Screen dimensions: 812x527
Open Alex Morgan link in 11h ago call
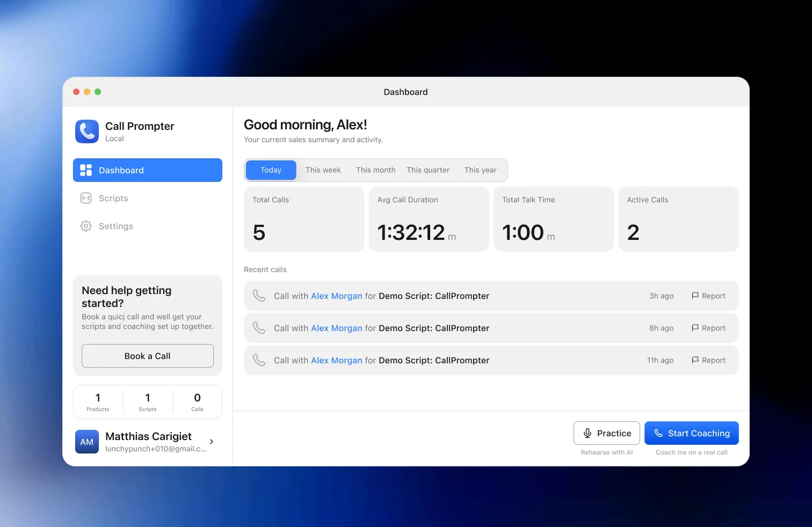click(337, 360)
